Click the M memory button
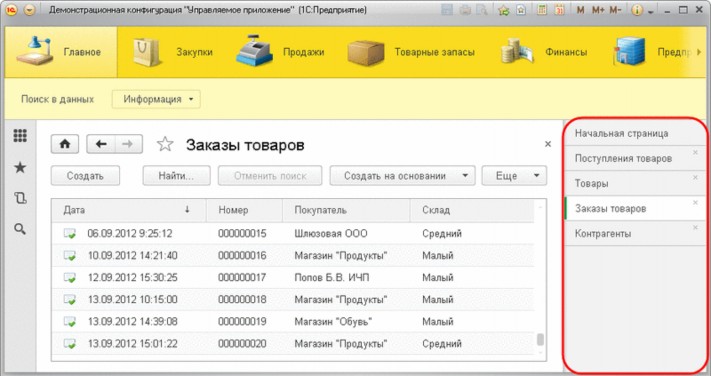The width and height of the screenshot is (711, 376). coord(580,10)
